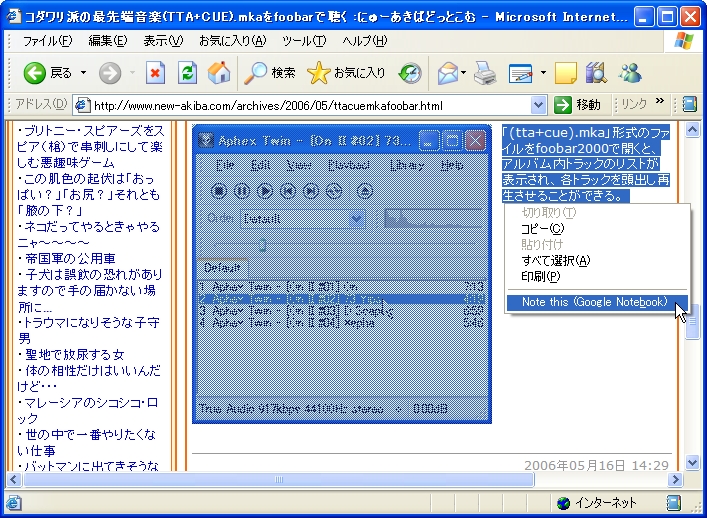The image size is (707, 518).
Task: Expand the Edit button dropdown arrow
Action: [x=543, y=73]
